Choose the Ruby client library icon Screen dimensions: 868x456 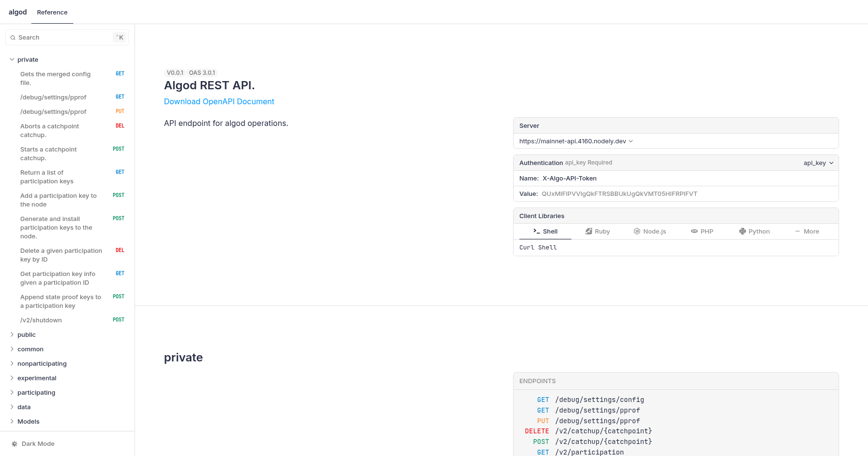[589, 232]
